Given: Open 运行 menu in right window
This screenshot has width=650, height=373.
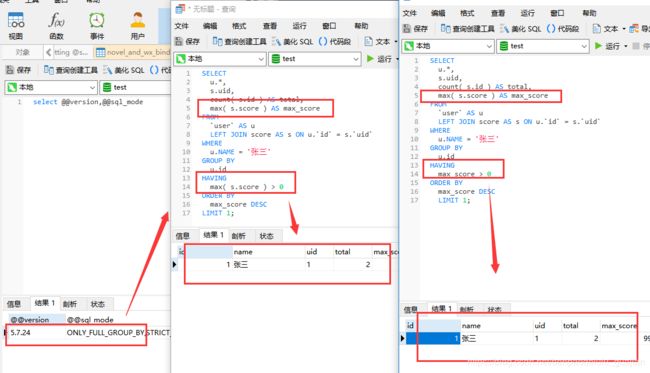Looking at the screenshot, I should (527, 13).
